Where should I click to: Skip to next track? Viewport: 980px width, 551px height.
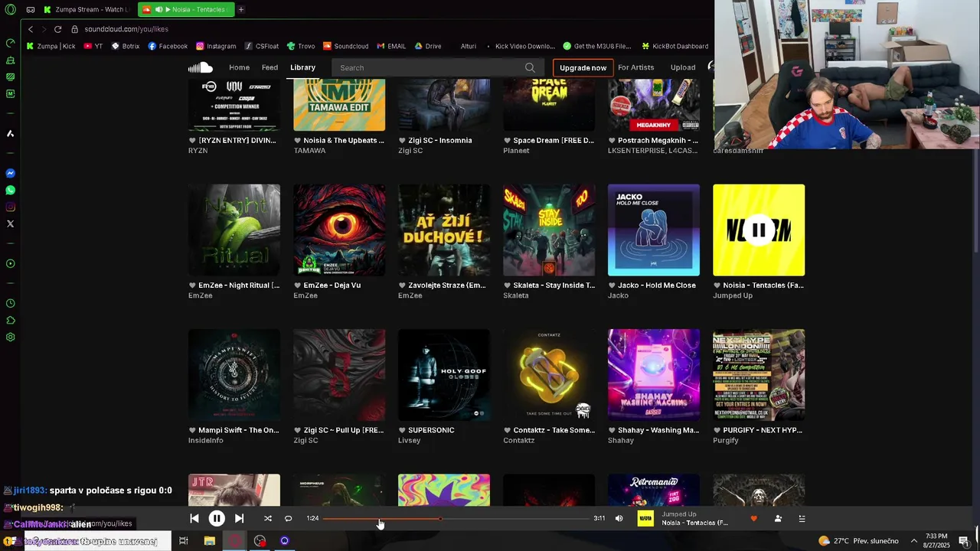click(x=239, y=518)
